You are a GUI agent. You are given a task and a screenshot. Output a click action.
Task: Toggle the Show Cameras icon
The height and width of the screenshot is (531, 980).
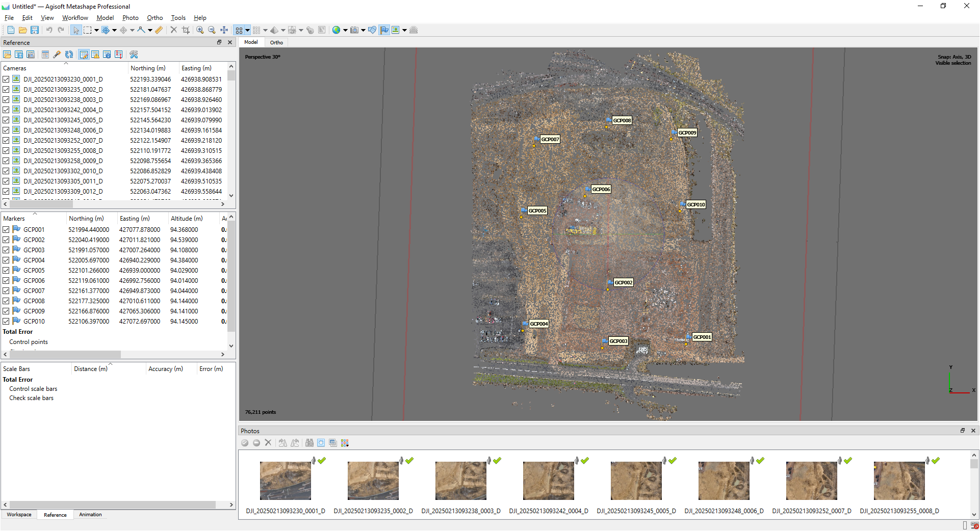coord(354,30)
